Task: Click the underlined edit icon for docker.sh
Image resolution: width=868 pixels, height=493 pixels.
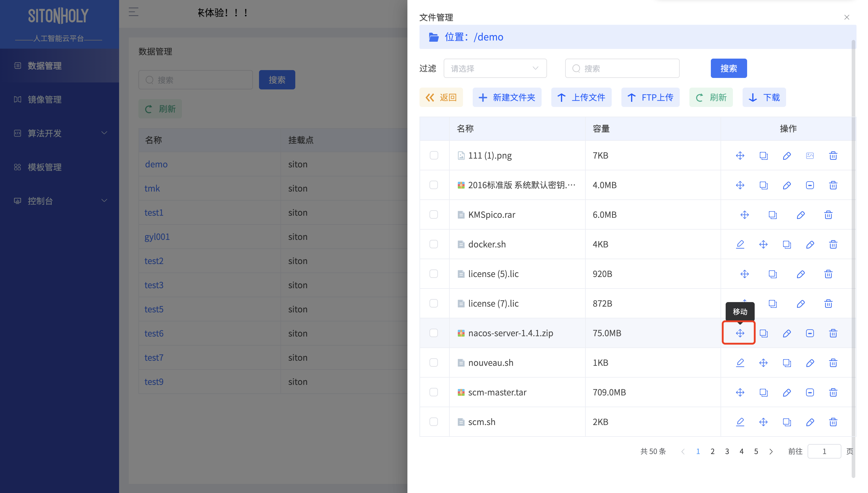Action: click(740, 244)
